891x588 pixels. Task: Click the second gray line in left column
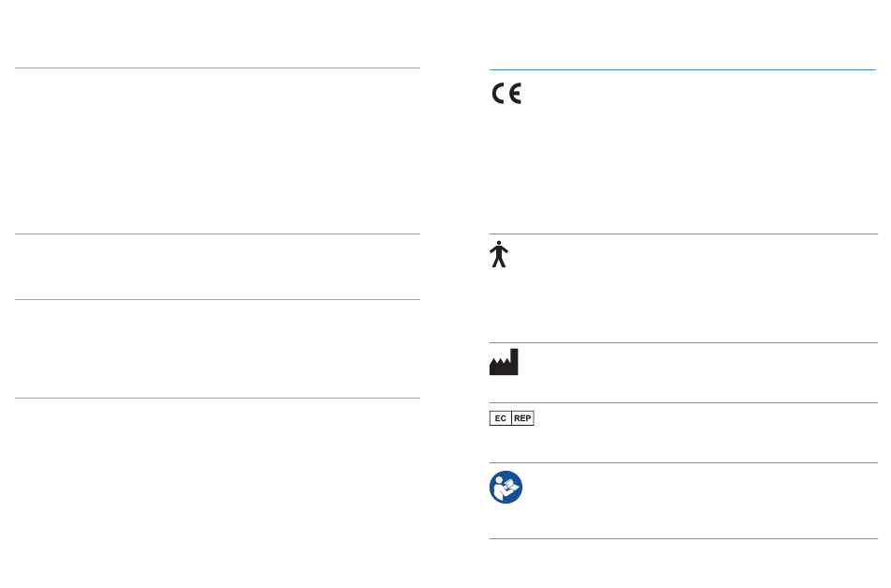pos(218,234)
